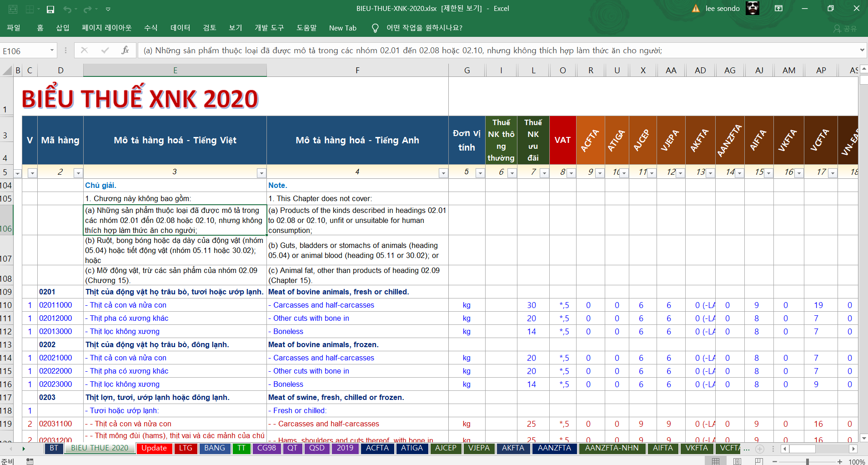Open filter dropdown for Tiếng Việt description column
Image resolution: width=868 pixels, height=465 pixels.
[x=261, y=173]
